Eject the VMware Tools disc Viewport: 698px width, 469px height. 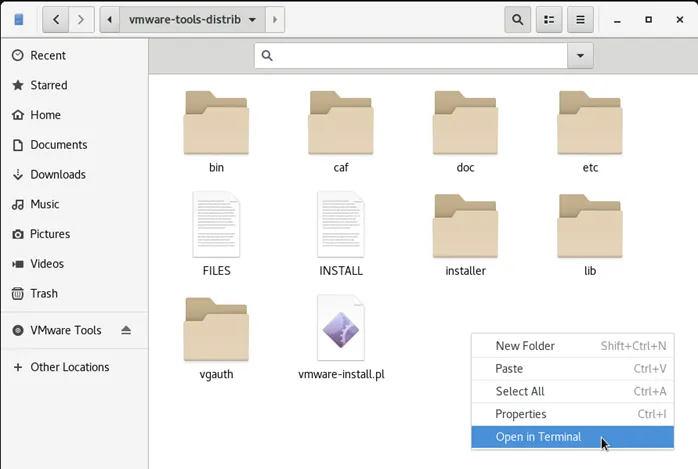126,330
